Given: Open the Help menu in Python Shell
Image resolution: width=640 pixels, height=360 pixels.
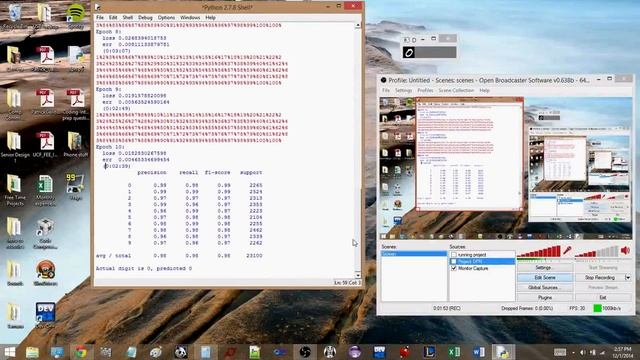Looking at the screenshot, I should [x=210, y=18].
